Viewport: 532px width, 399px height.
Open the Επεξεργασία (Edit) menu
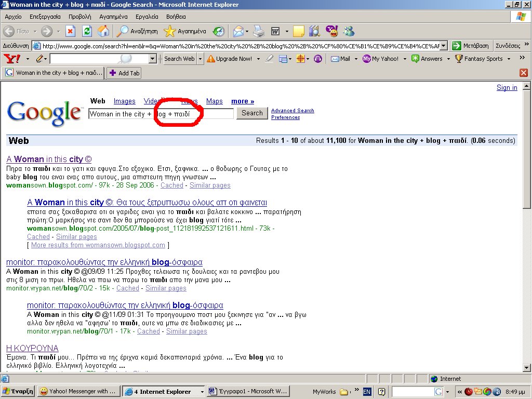[45, 17]
